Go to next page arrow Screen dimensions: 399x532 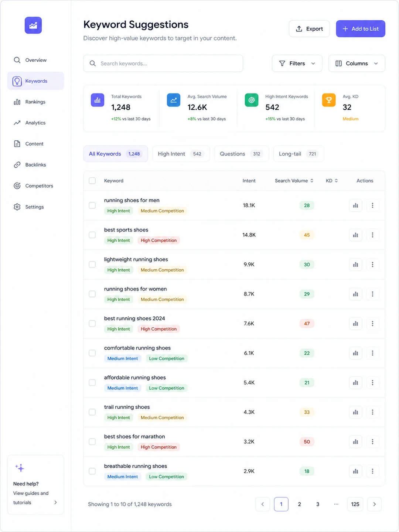point(374,504)
